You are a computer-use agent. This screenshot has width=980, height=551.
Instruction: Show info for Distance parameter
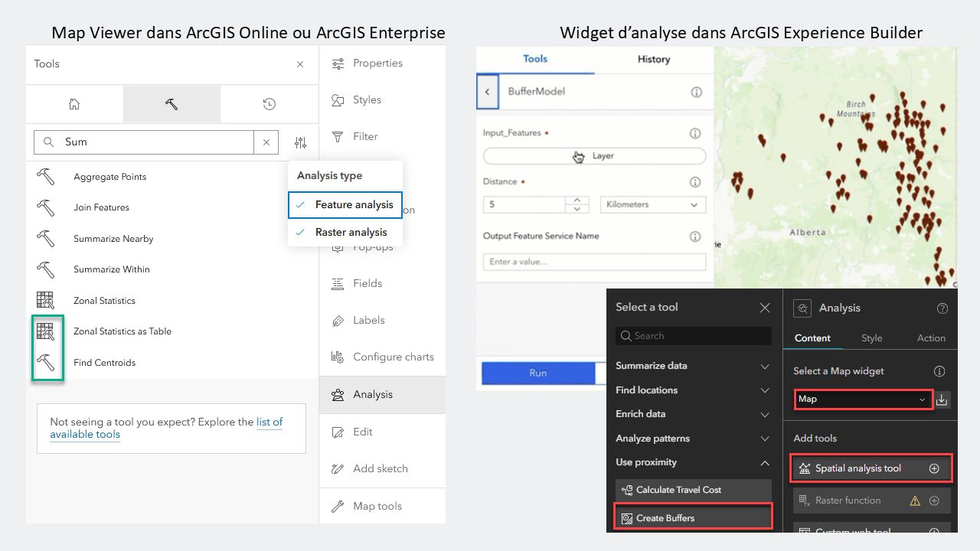695,182
